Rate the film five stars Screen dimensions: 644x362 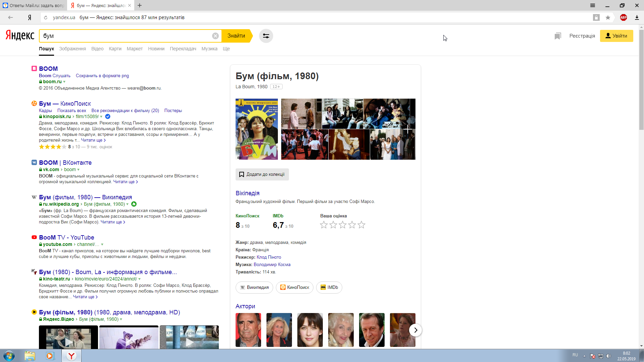coord(361,225)
